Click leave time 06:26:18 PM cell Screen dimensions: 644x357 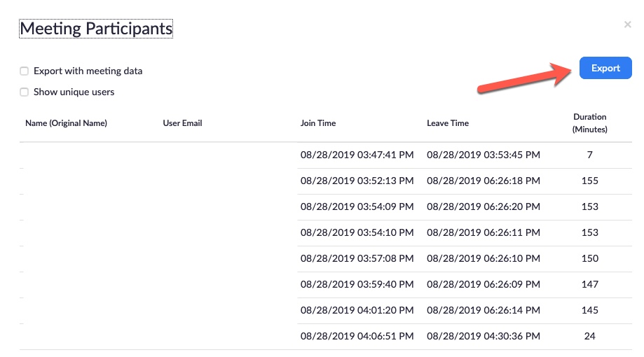coord(484,181)
